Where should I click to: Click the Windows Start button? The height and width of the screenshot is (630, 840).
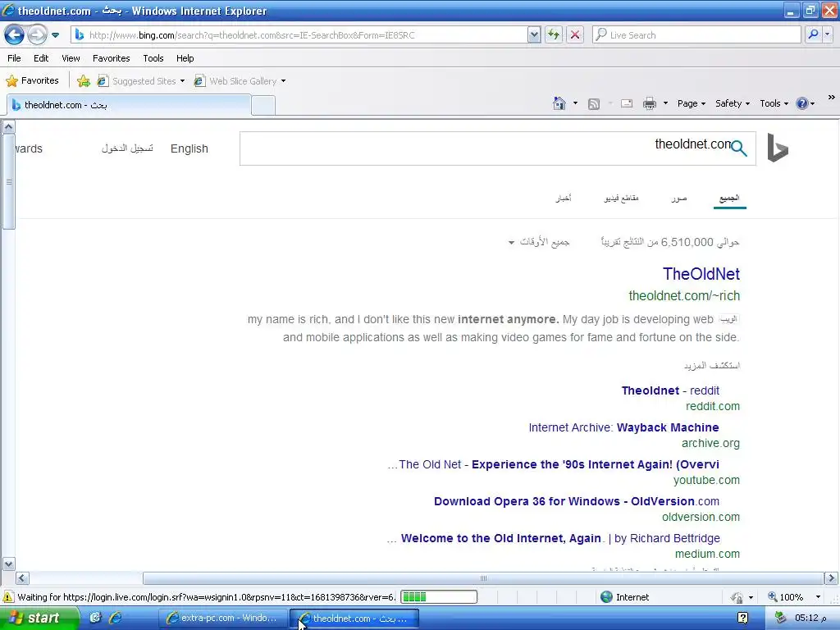tap(38, 618)
